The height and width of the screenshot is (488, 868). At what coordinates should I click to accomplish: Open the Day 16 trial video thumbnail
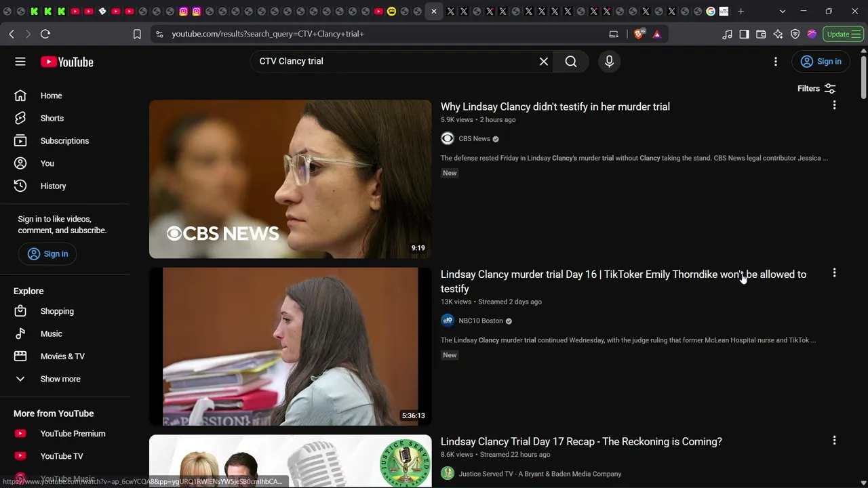(x=290, y=346)
